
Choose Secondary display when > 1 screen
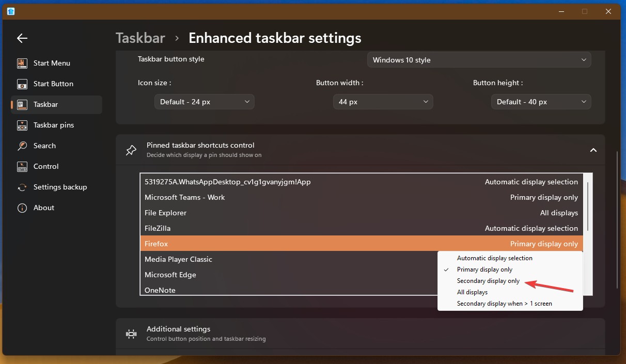(x=504, y=304)
